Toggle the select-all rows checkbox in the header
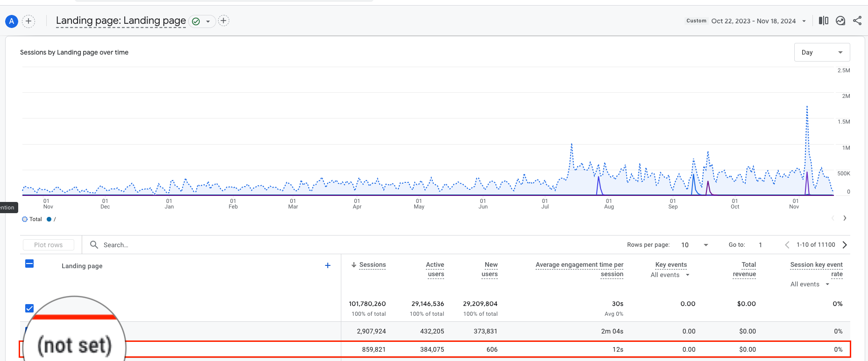Screen dimensions: 868x361 coord(29,264)
